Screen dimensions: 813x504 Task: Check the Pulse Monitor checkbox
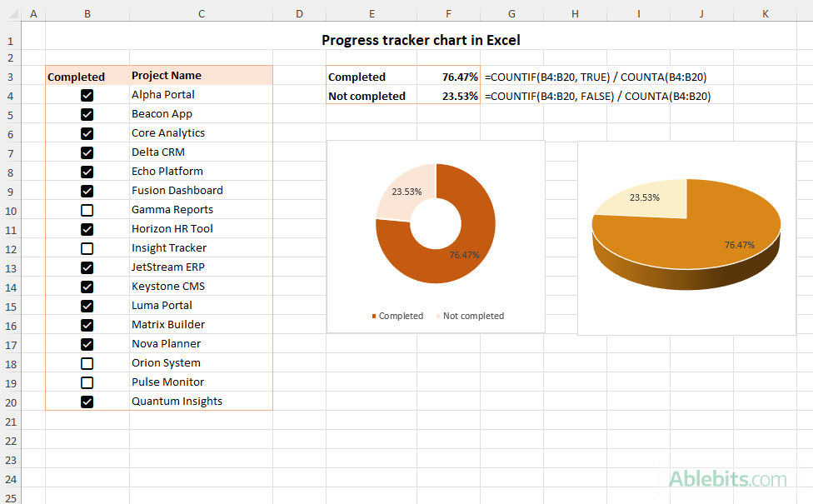point(87,382)
